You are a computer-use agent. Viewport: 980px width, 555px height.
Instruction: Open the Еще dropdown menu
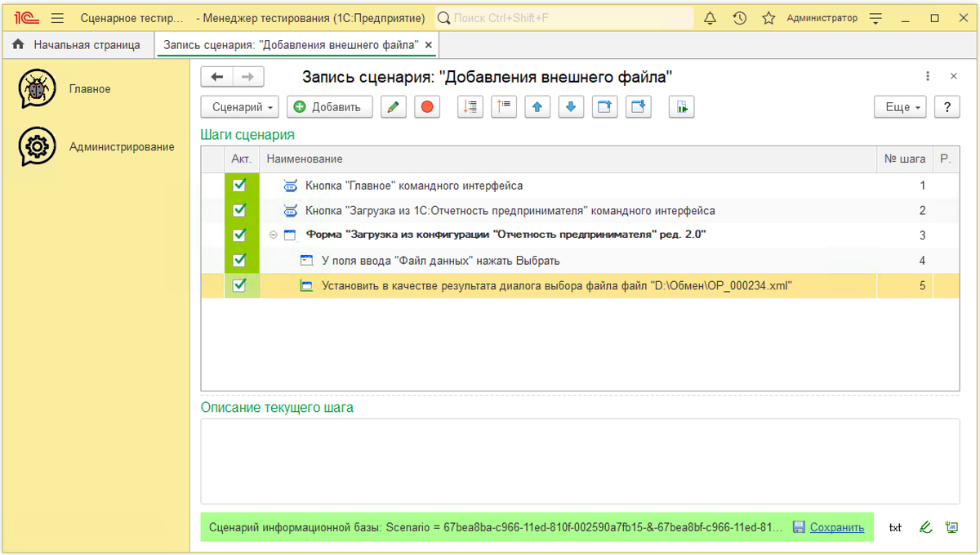(899, 106)
